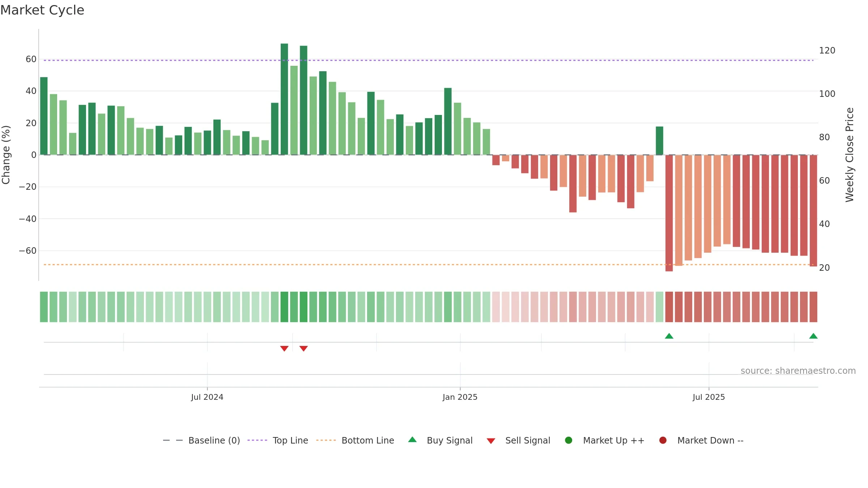
Task: Click the Jan 2025 axis label
Action: 460,397
